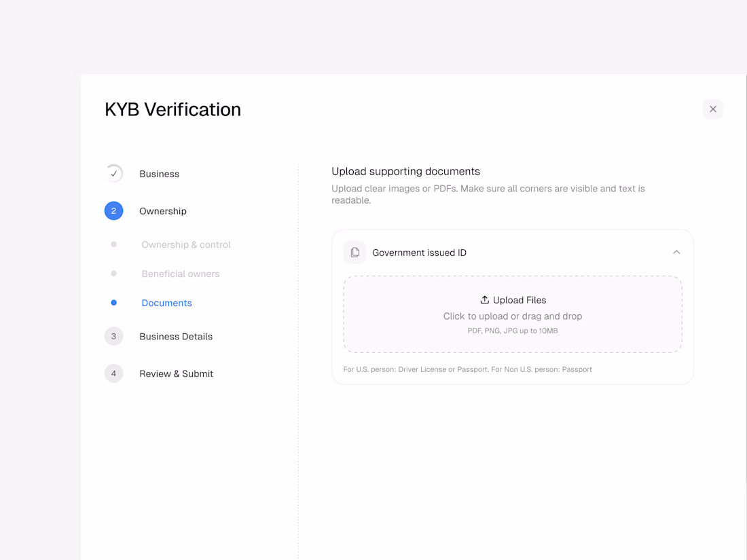
Task: Click the Upload Files label
Action: pos(520,300)
